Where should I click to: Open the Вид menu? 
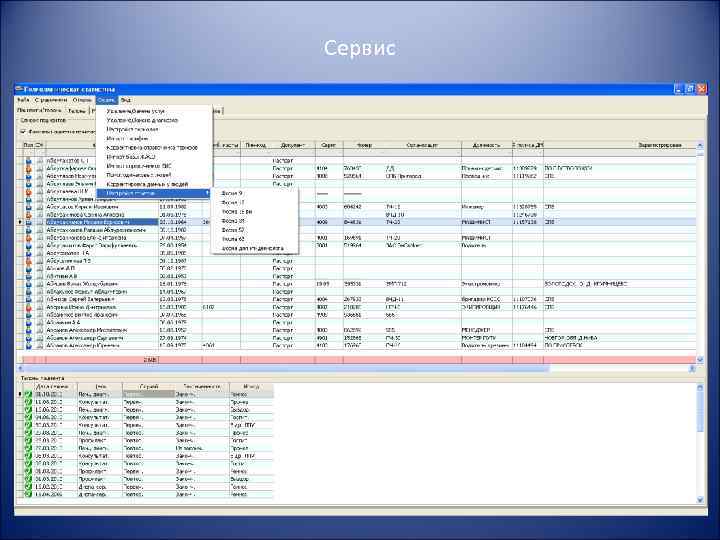(x=126, y=100)
